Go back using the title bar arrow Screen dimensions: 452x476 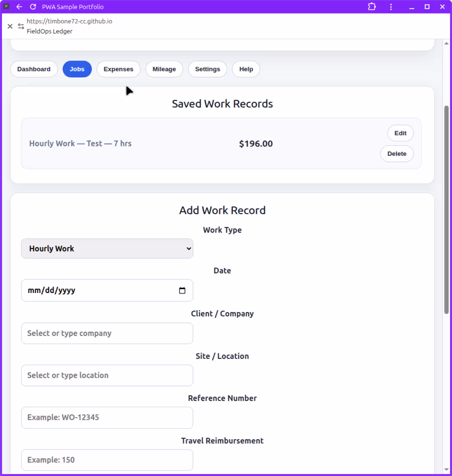[19, 7]
